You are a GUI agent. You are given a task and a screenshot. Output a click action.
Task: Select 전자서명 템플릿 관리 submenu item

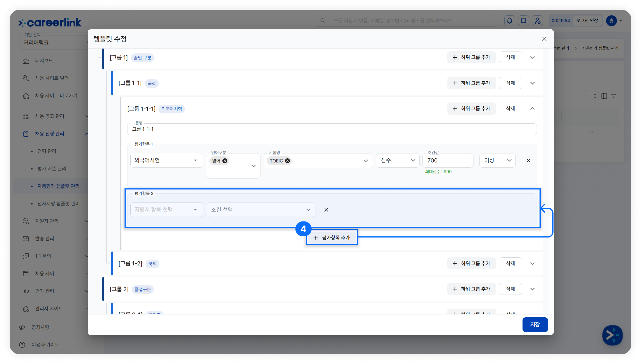coord(58,204)
